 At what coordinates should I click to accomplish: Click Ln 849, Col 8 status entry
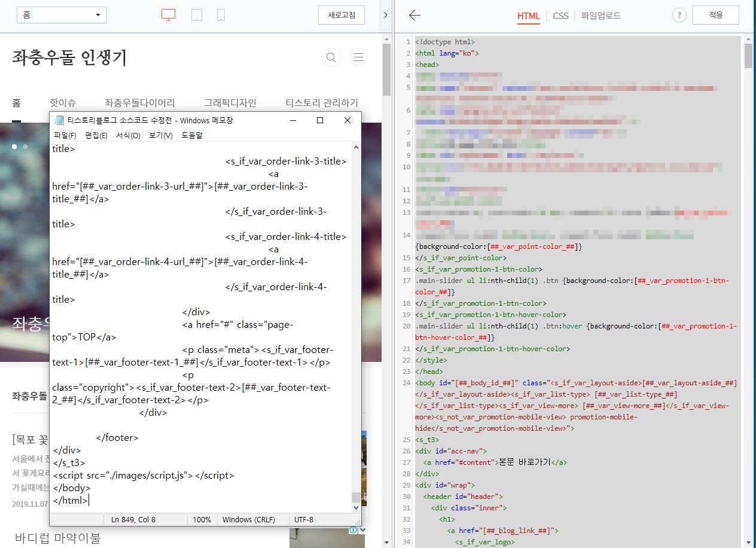(133, 519)
